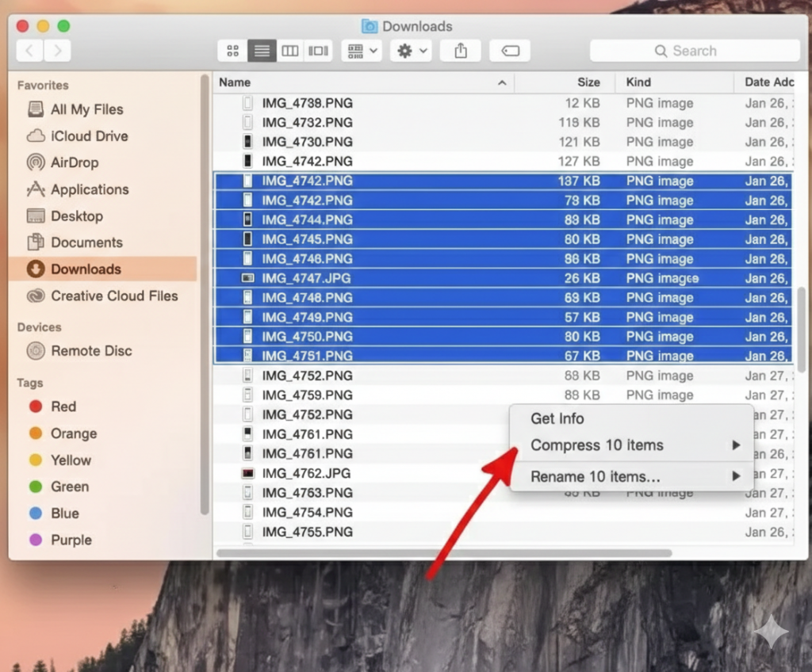Viewport: 812px width, 672px height.
Task: Expand the Rename 10 items submenu arrow
Action: click(x=736, y=476)
